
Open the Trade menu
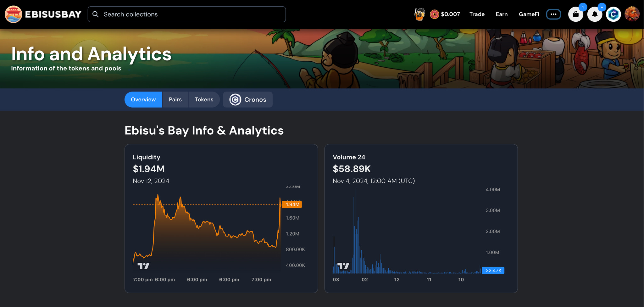point(477,14)
